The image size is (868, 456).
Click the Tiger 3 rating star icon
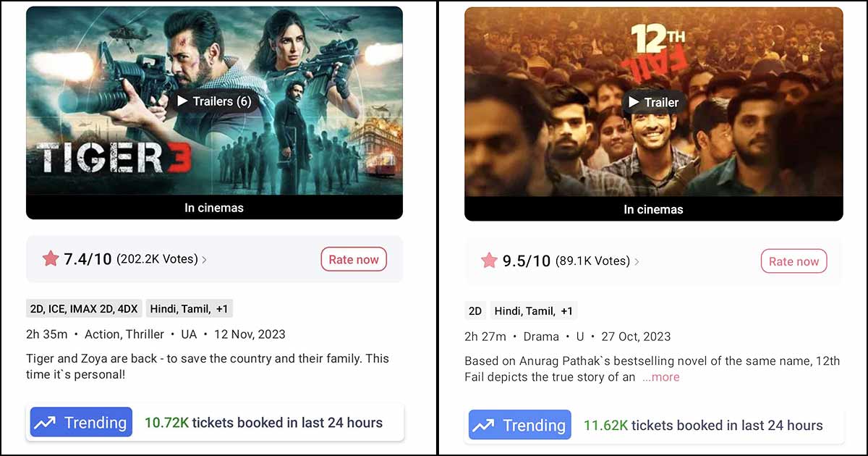pyautogui.click(x=51, y=258)
